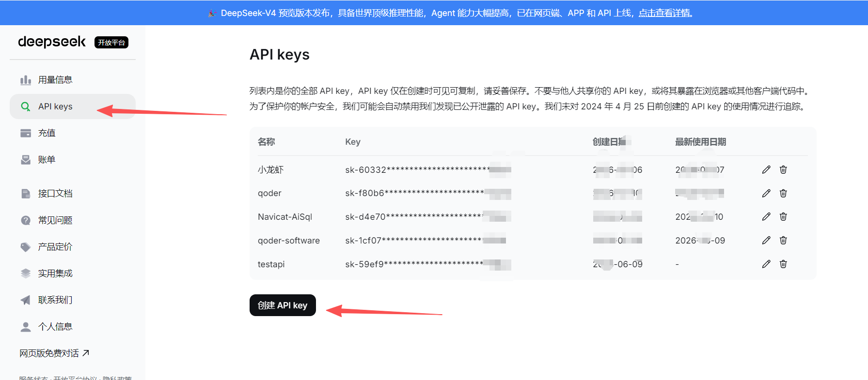Click the sk-f80b6 key value

click(x=428, y=193)
